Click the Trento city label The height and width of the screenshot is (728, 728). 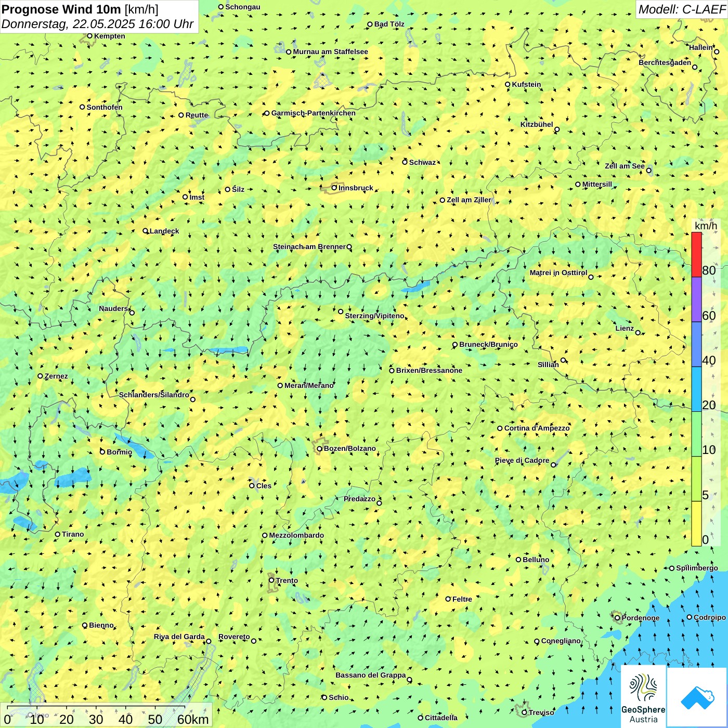point(287,580)
